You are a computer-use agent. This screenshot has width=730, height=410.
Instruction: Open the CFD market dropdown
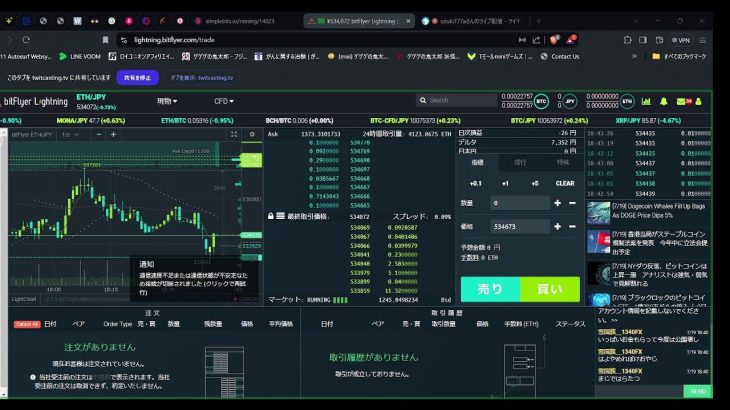223,101
